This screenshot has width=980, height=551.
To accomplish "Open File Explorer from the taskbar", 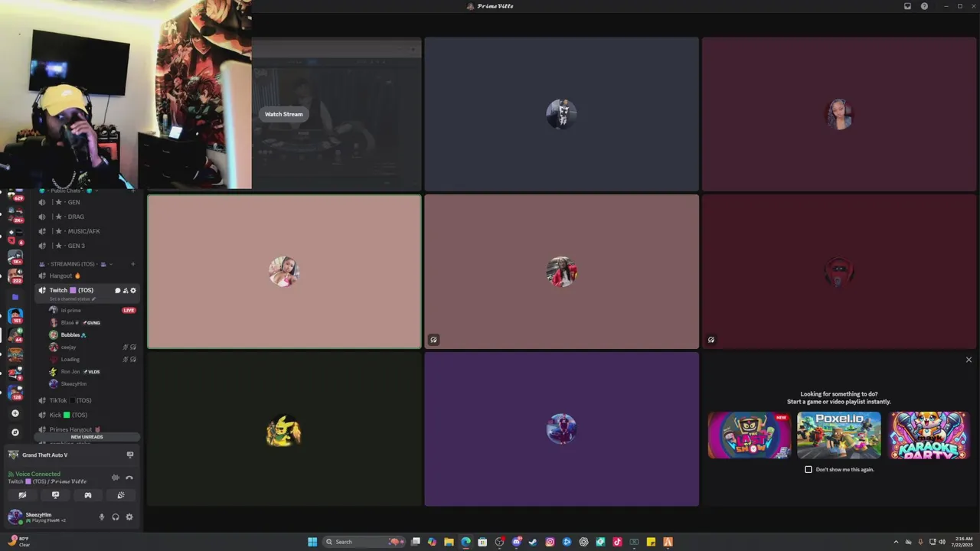I will [449, 542].
